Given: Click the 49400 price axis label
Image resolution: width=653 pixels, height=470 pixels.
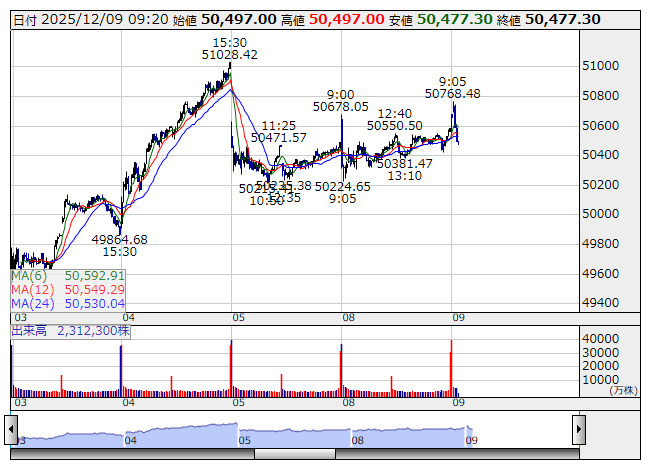Looking at the screenshot, I should [601, 303].
